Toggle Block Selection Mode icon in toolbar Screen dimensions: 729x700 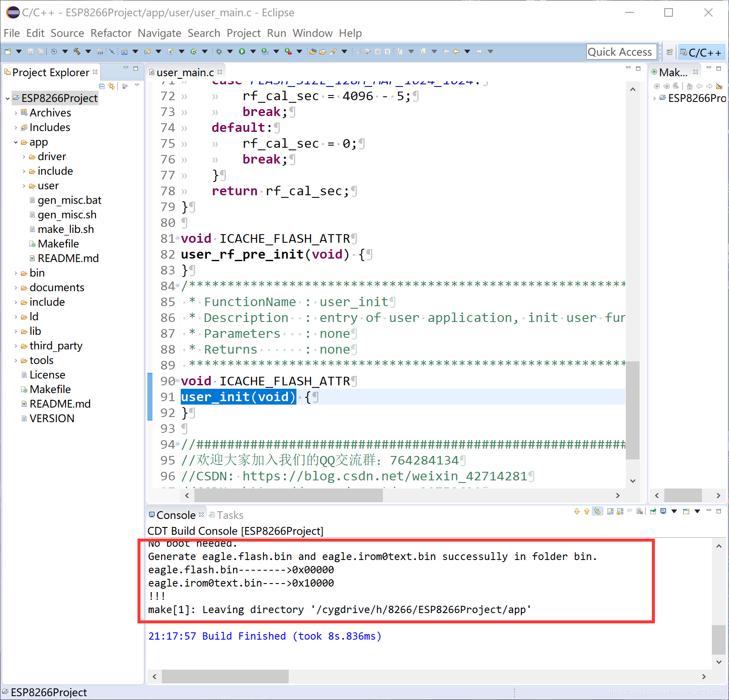pyautogui.click(x=378, y=52)
